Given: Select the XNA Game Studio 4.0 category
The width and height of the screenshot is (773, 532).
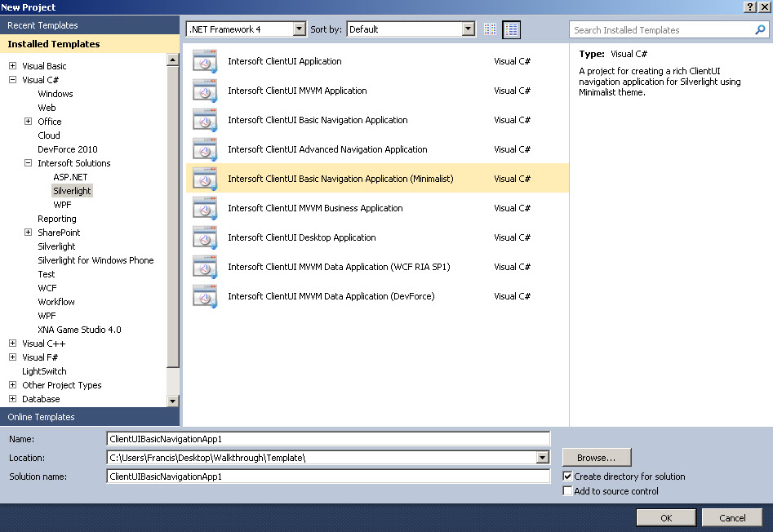Looking at the screenshot, I should (79, 330).
